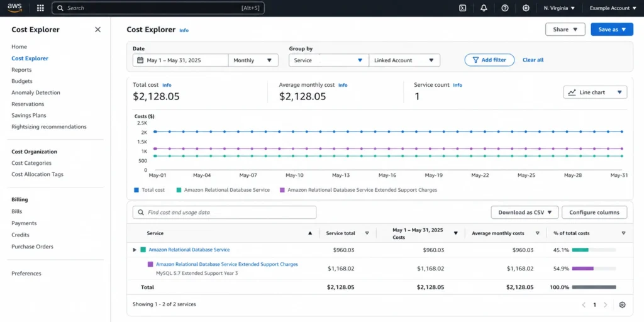The width and height of the screenshot is (644, 322).
Task: Click the purple square in the Extended Support row
Action: click(x=150, y=265)
